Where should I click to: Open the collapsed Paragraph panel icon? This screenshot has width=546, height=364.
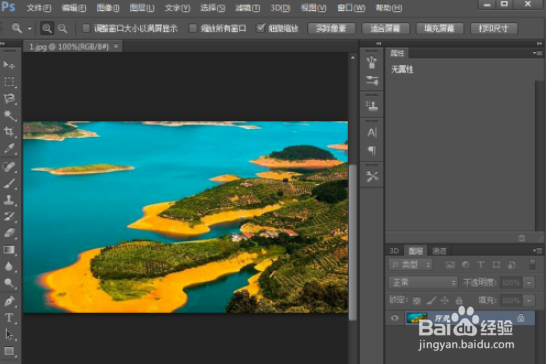click(x=372, y=150)
